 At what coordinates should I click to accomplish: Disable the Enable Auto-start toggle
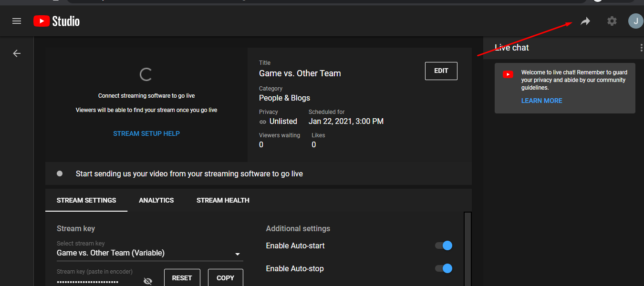coord(443,246)
